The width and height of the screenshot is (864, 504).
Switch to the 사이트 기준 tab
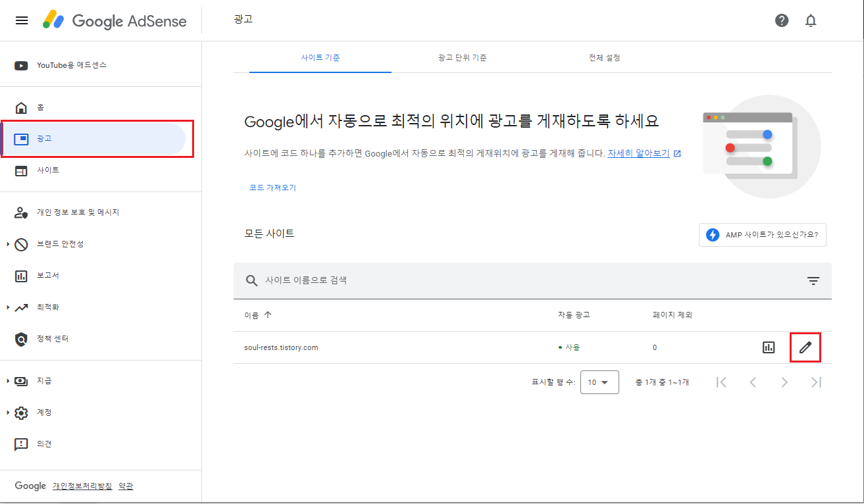click(x=320, y=58)
